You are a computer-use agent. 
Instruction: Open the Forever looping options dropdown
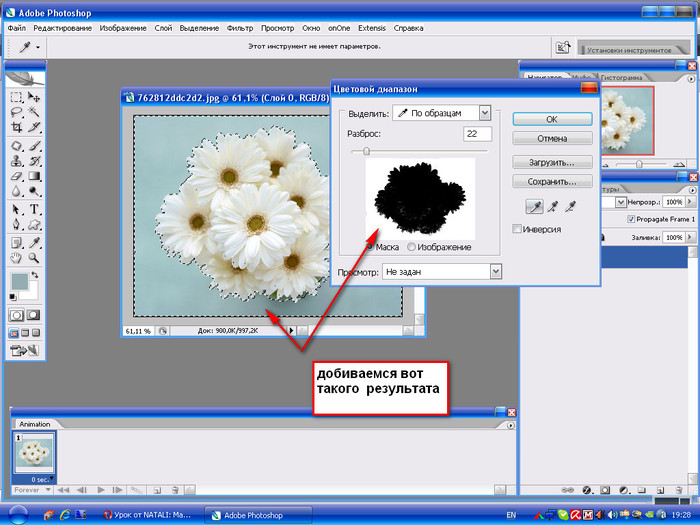[x=31, y=490]
